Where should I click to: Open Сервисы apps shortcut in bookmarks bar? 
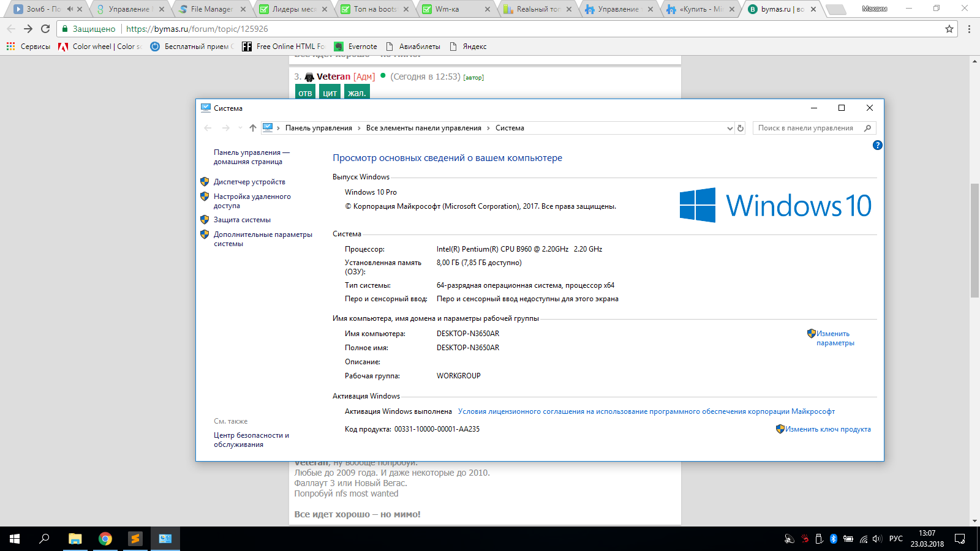[28, 47]
